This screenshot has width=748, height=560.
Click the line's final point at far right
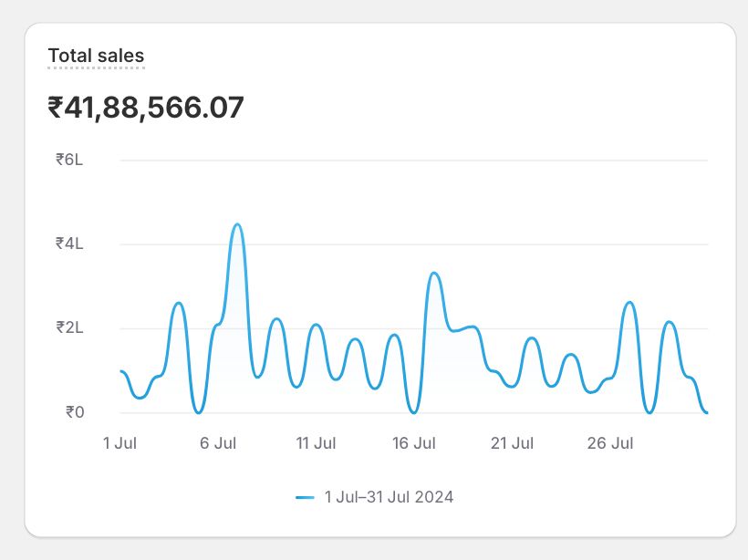point(707,412)
